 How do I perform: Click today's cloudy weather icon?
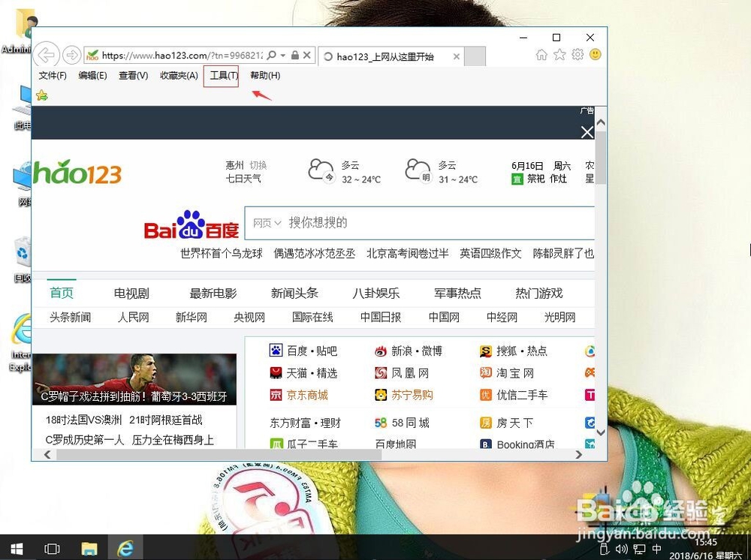click(321, 170)
